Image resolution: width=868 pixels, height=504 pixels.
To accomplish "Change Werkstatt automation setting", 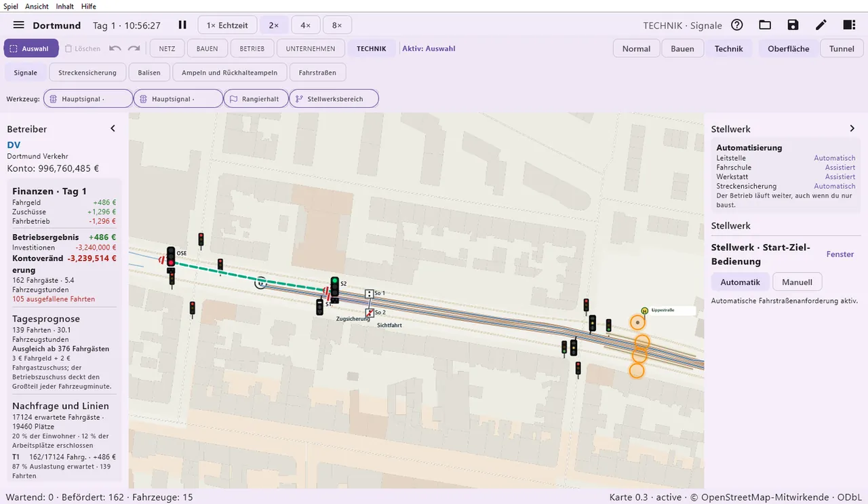I will [x=840, y=177].
